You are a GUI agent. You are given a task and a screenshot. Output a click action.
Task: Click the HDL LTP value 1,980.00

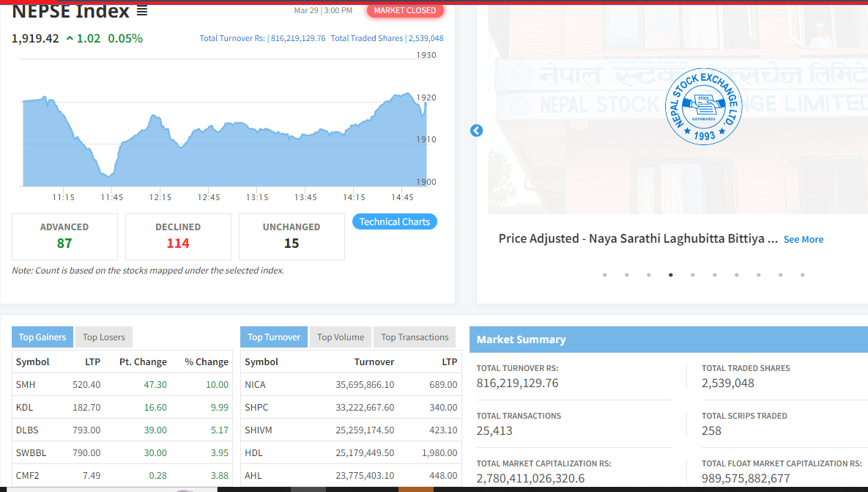click(439, 452)
